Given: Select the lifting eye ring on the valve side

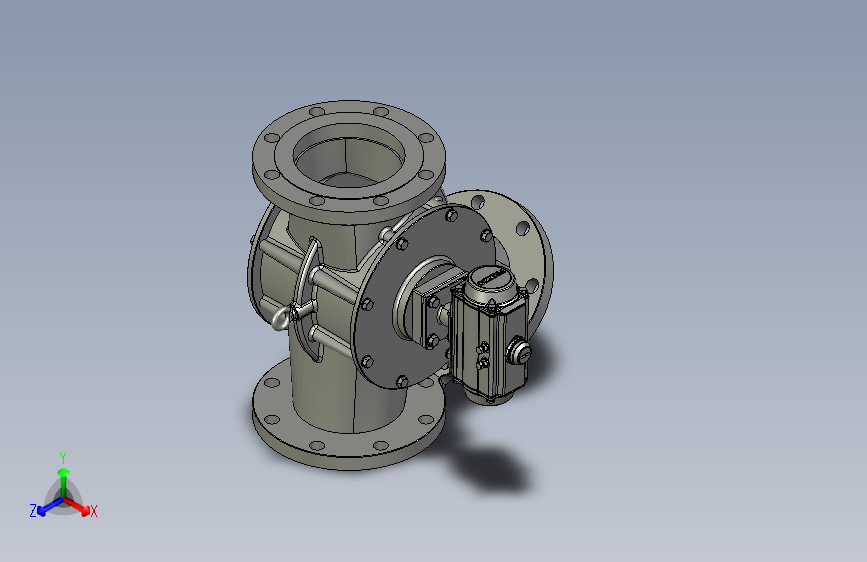Looking at the screenshot, I should 280,319.
